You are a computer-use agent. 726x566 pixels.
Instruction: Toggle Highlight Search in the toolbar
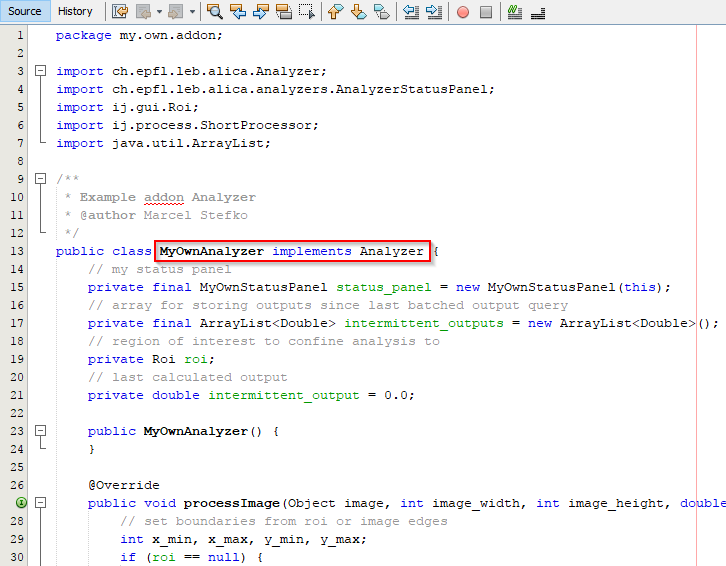[283, 11]
